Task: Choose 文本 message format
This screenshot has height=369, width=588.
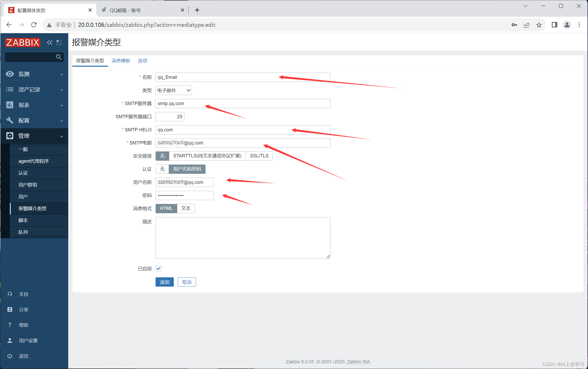Action: [x=186, y=208]
